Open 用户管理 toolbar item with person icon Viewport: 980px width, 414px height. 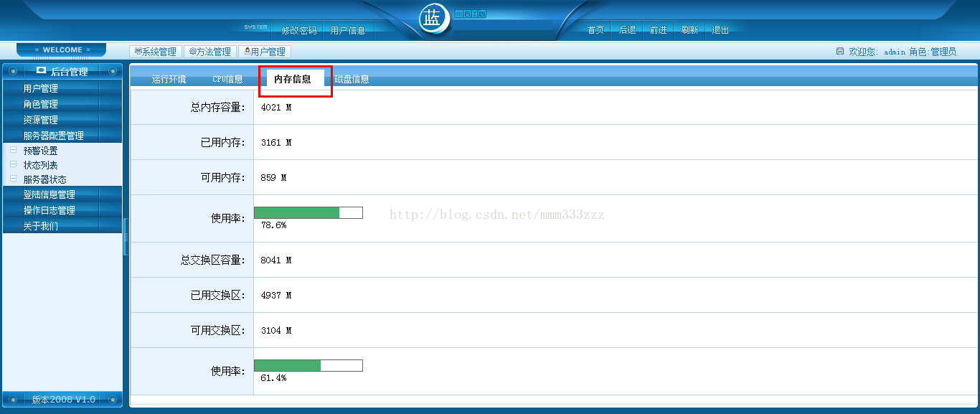[x=265, y=52]
